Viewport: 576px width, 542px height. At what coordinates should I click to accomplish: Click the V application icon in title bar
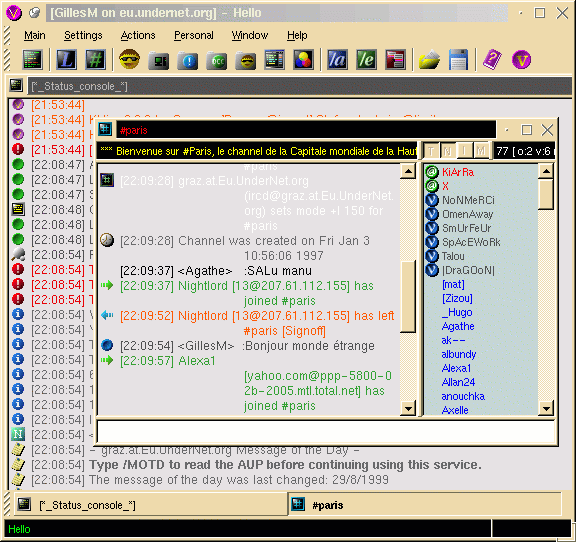click(x=14, y=13)
